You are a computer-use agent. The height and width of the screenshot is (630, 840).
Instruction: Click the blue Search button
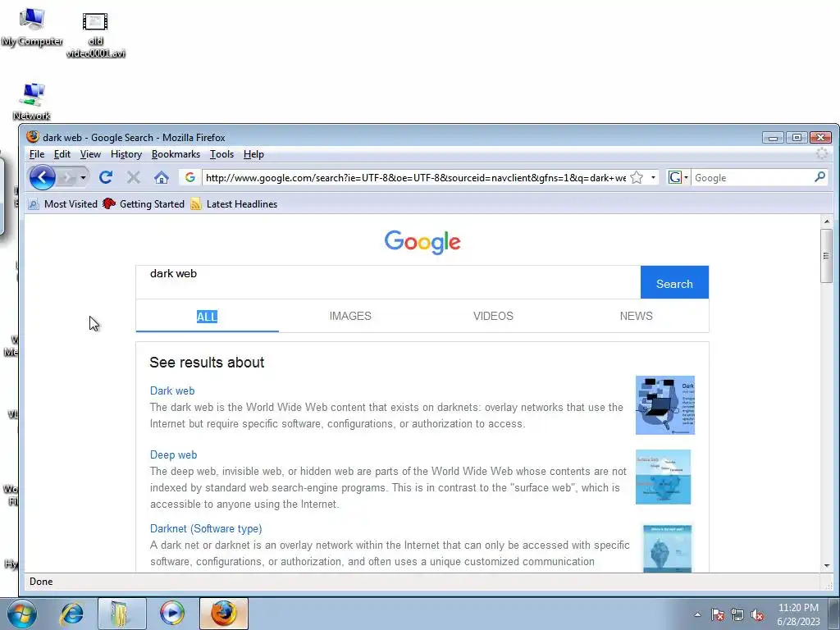674,282
